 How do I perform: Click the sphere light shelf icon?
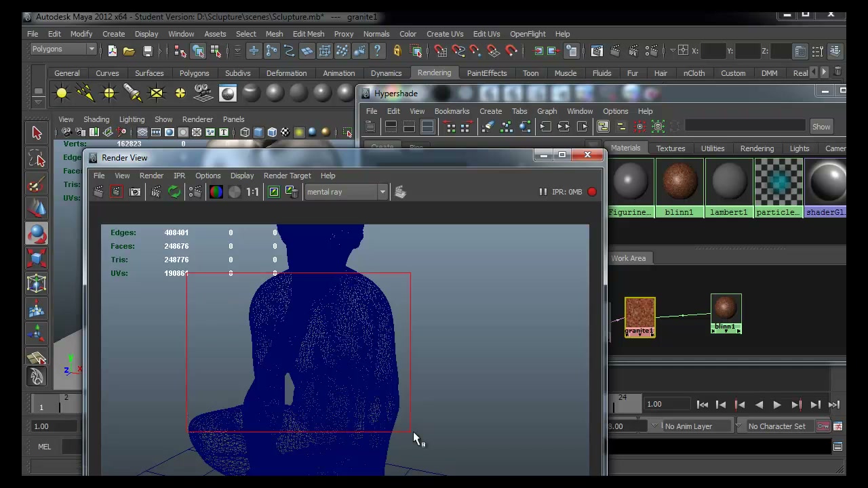point(62,93)
